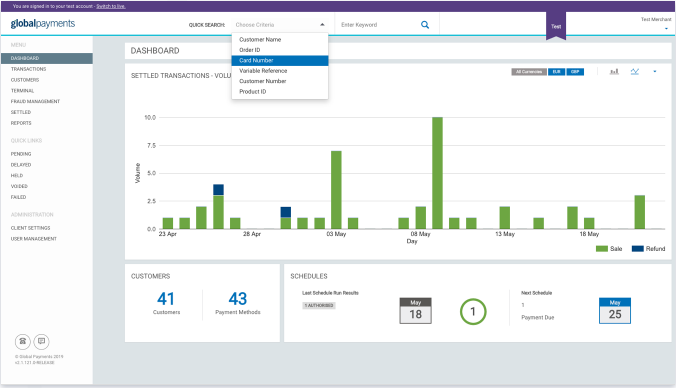Click the May 25 next schedule calendar
676x388 pixels.
coord(615,311)
